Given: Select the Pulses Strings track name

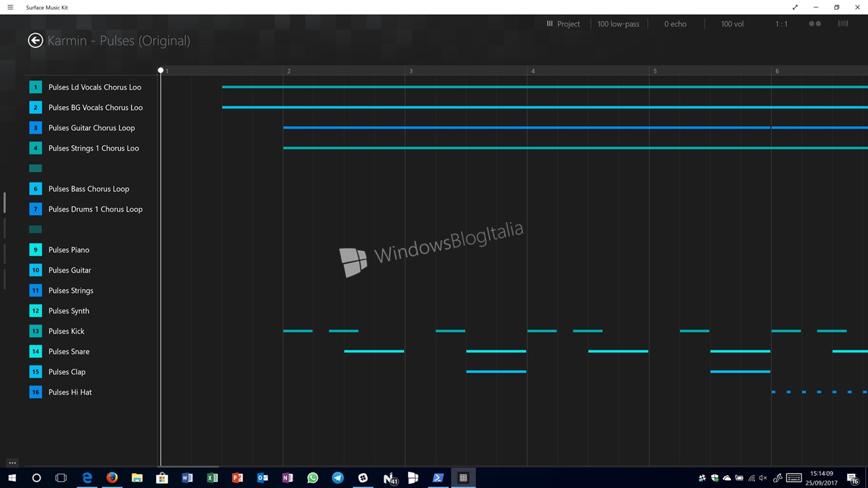Looking at the screenshot, I should [x=71, y=290].
